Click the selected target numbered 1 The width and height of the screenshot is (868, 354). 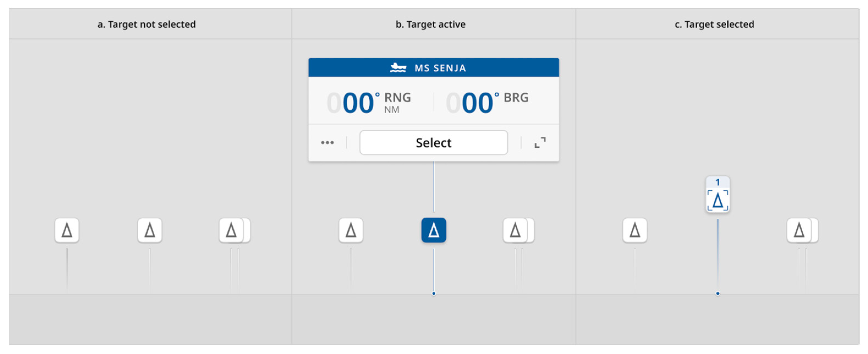pos(718,199)
